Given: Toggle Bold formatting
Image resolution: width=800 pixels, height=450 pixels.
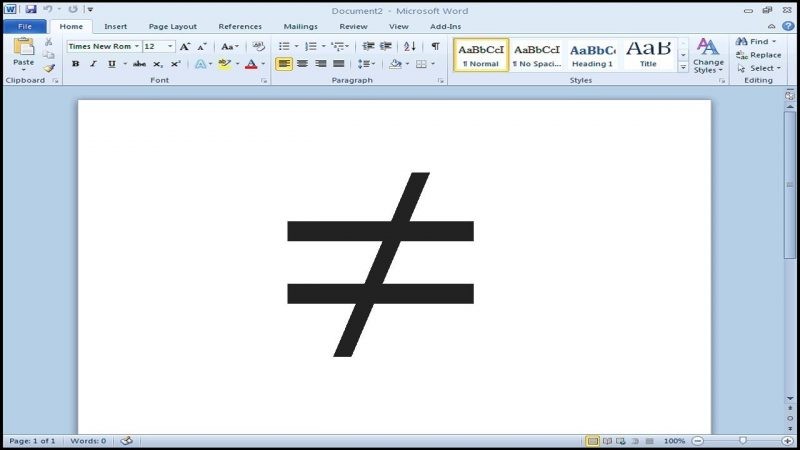Looking at the screenshot, I should tap(76, 64).
